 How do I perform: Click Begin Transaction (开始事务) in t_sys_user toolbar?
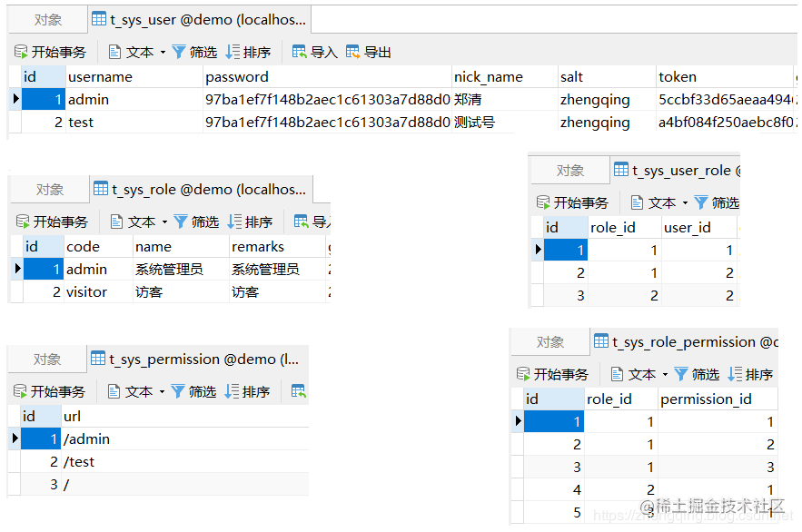(x=50, y=52)
